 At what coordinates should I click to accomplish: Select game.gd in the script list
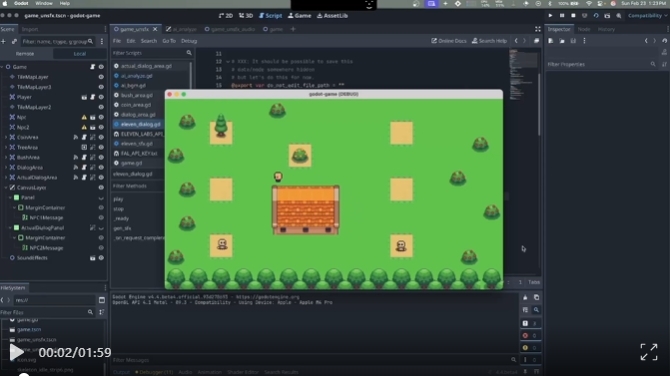coord(131,163)
